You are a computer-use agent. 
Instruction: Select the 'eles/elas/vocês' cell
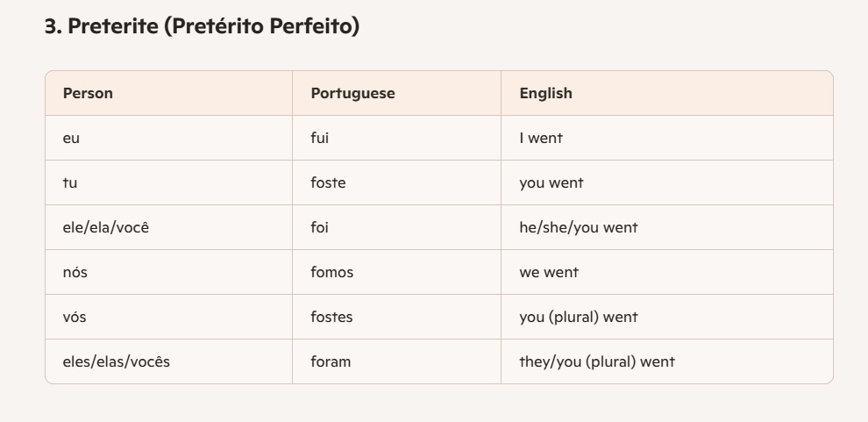click(116, 361)
